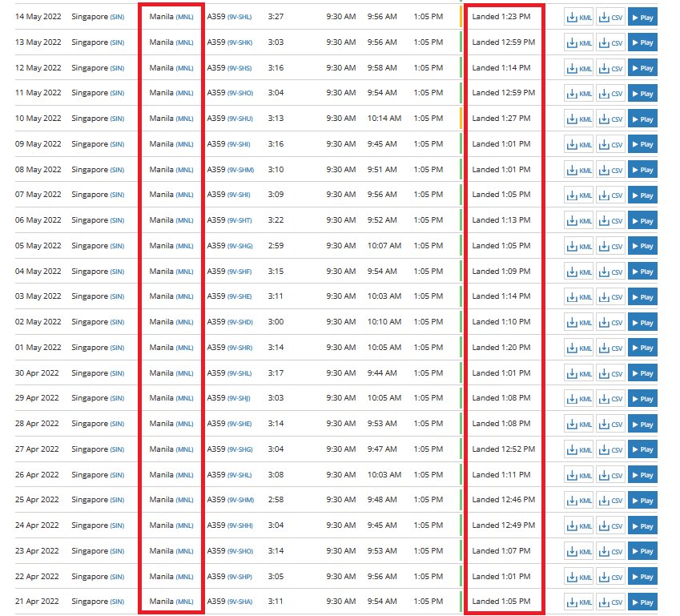Download KML for the 01 May 2022 flight
This screenshot has width=680, height=616.
click(x=578, y=348)
